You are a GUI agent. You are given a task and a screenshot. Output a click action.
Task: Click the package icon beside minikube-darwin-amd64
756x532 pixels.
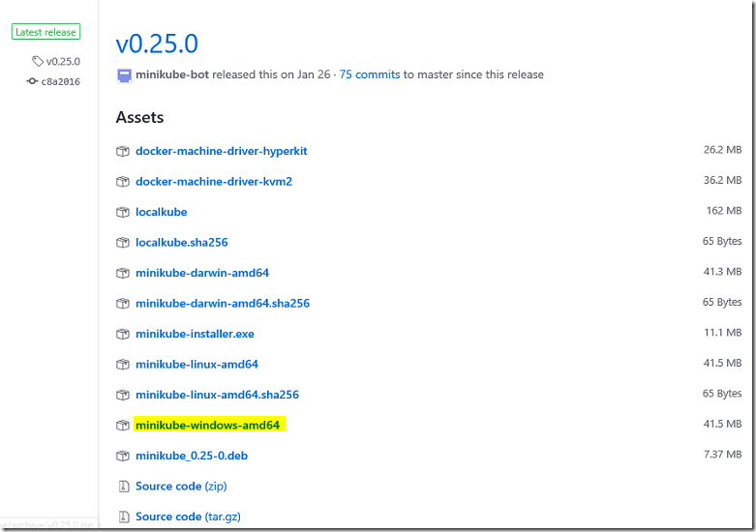pos(123,273)
